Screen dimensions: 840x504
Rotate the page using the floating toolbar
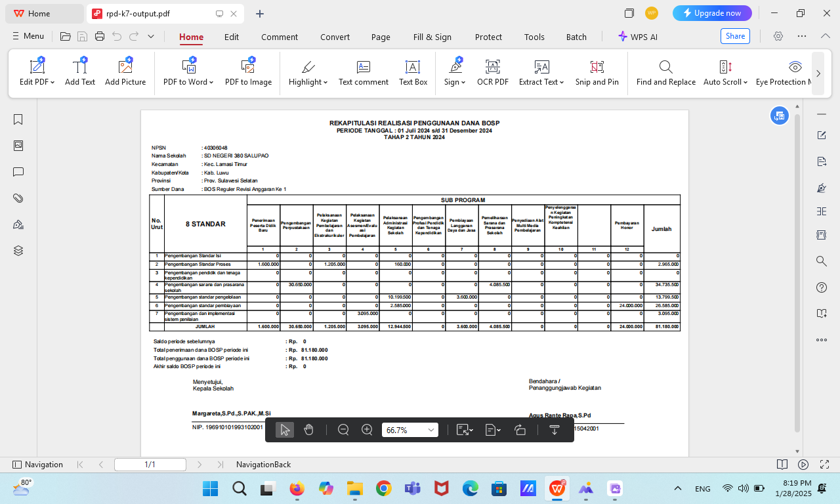pyautogui.click(x=520, y=430)
